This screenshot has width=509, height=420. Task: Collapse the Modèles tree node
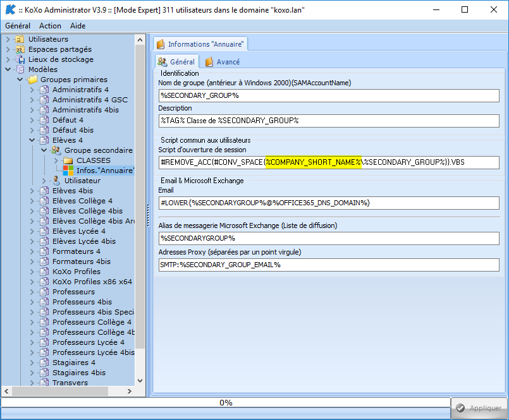[x=8, y=69]
